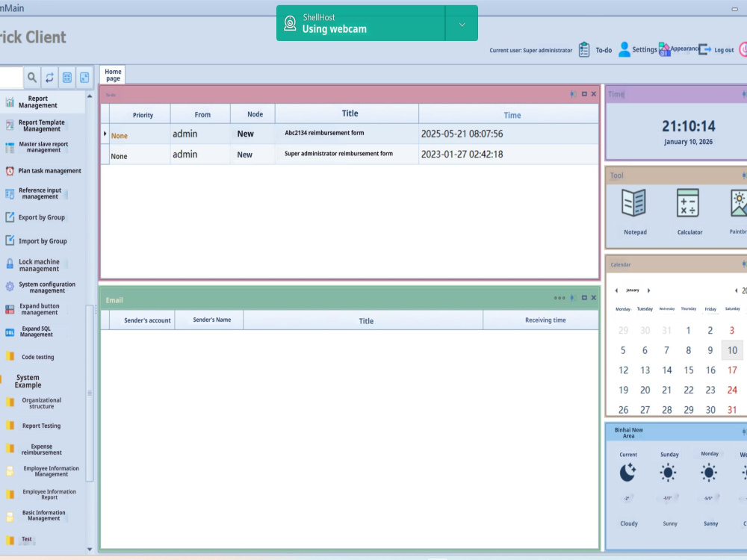The height and width of the screenshot is (560, 747).
Task: Sort To-do list by From column
Action: (200, 115)
